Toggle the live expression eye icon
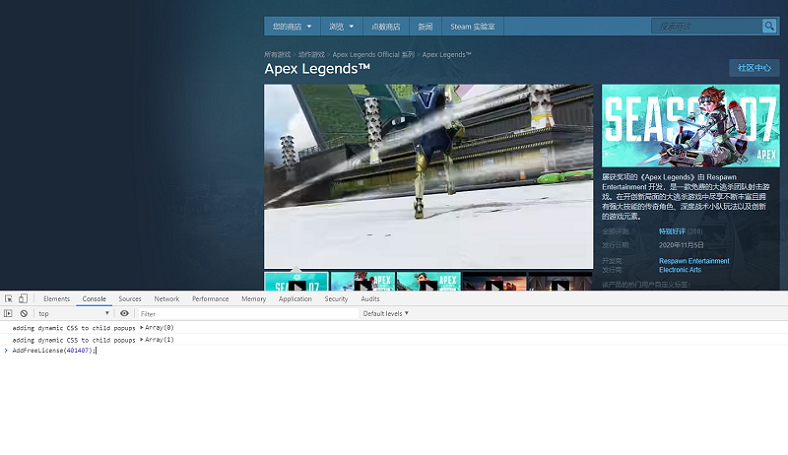 point(124,313)
